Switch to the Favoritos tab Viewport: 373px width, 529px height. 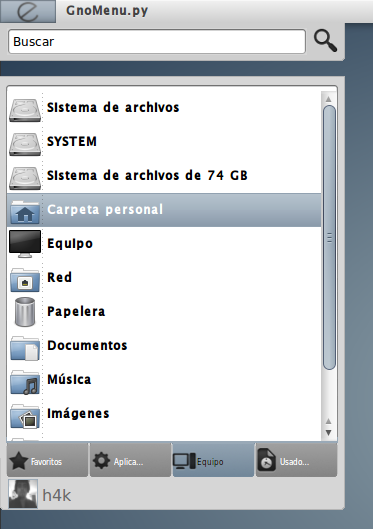click(x=47, y=460)
